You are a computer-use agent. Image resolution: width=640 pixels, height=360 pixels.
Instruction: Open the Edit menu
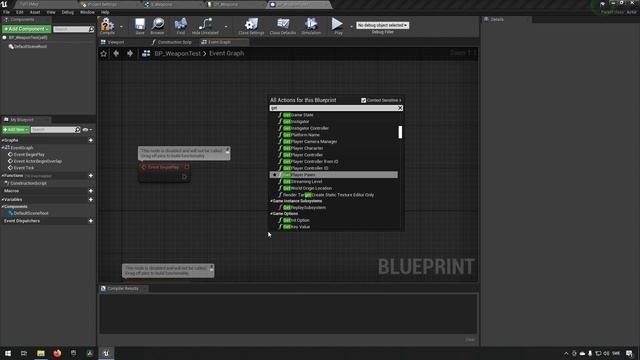[x=20, y=12]
